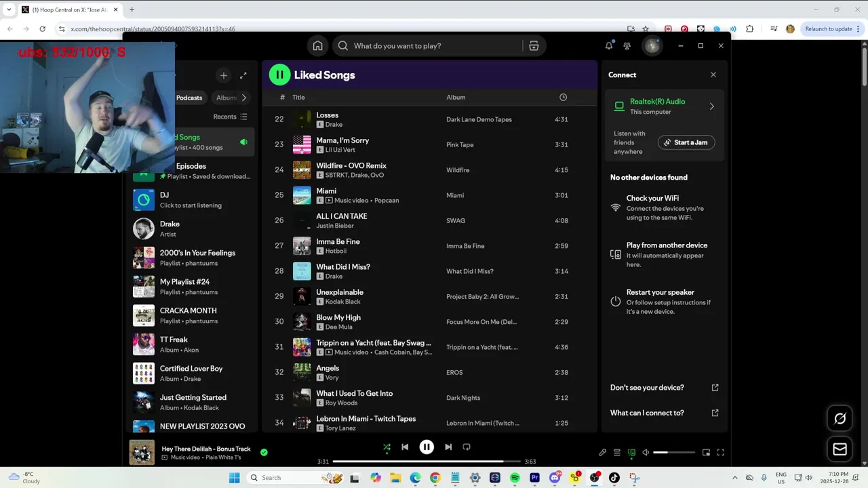Pause playback in the bottom player
The width and height of the screenshot is (868, 488).
tap(427, 447)
